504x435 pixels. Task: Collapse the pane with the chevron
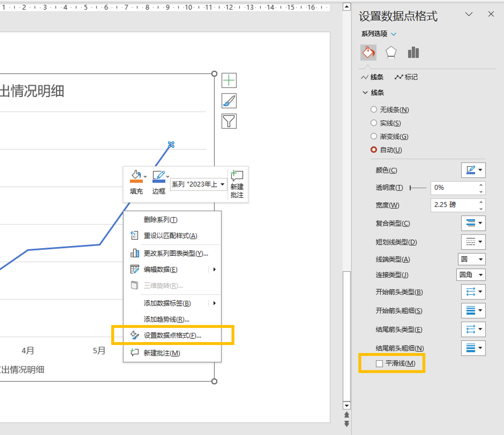[x=469, y=15]
